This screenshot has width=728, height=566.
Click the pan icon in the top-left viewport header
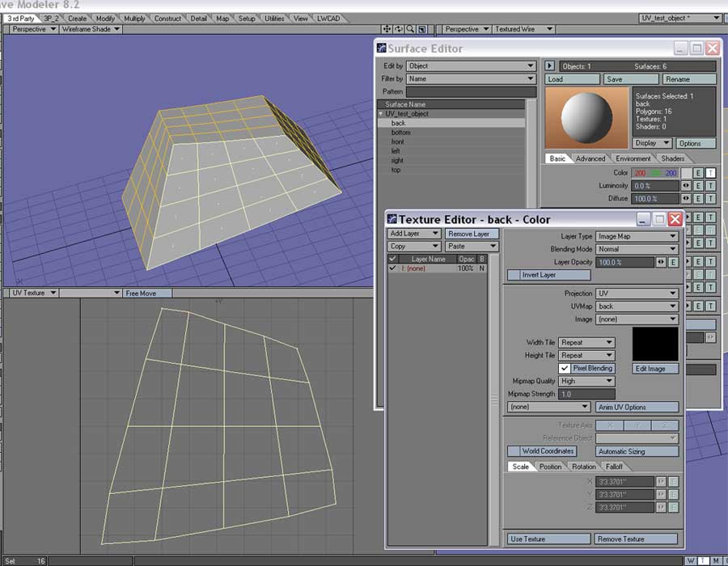point(387,29)
